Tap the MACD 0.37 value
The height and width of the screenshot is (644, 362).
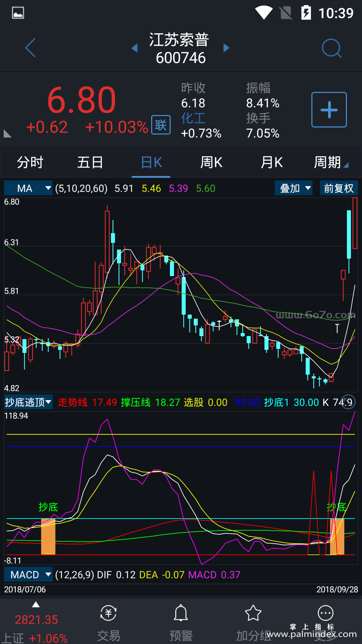pyautogui.click(x=214, y=575)
